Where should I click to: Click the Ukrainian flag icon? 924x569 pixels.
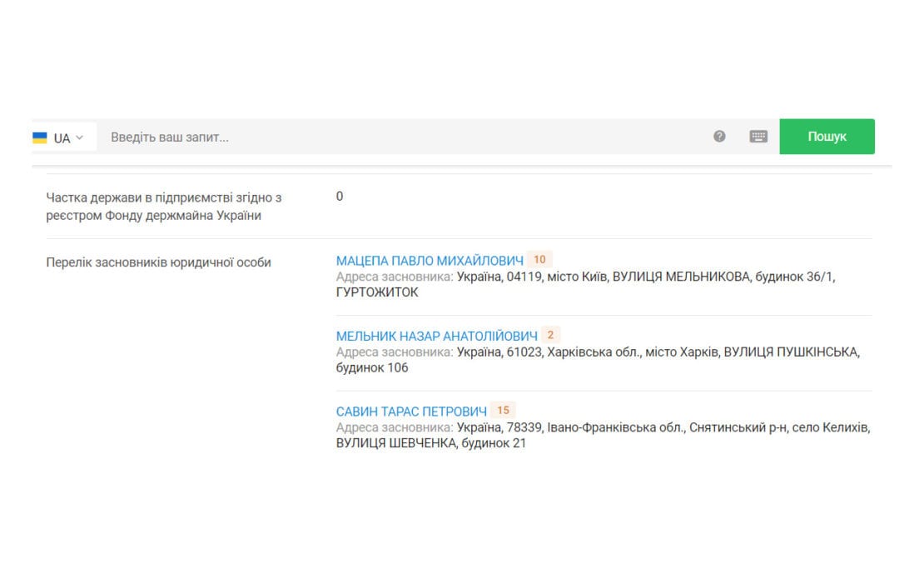pyautogui.click(x=39, y=137)
